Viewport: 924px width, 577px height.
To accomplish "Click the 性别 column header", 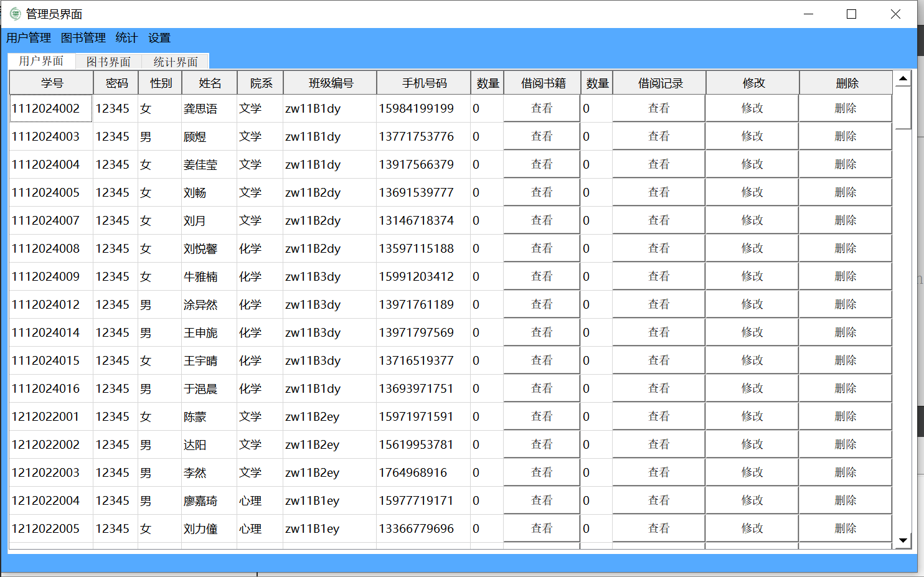I will tap(160, 83).
